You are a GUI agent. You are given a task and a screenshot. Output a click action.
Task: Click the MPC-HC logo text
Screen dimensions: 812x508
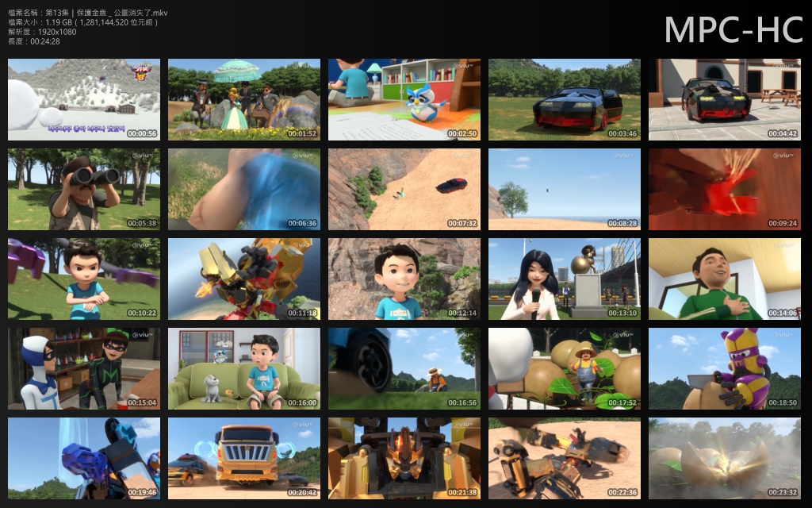click(x=733, y=29)
